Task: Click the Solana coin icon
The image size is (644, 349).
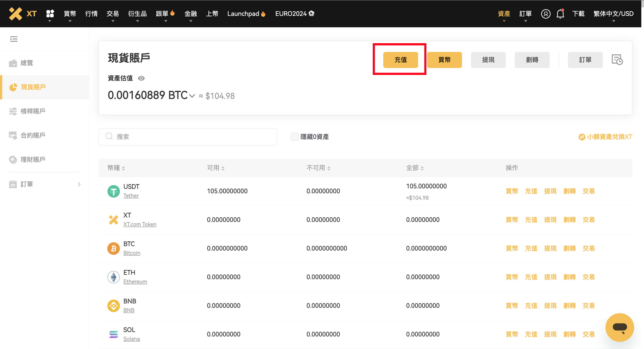Action: pos(114,334)
